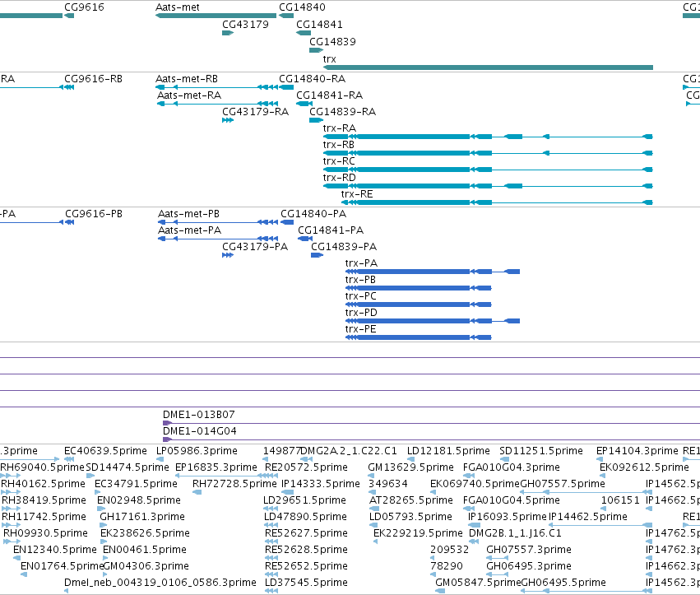Click the trx-RA transcript
700x595 pixels.
click(x=488, y=137)
